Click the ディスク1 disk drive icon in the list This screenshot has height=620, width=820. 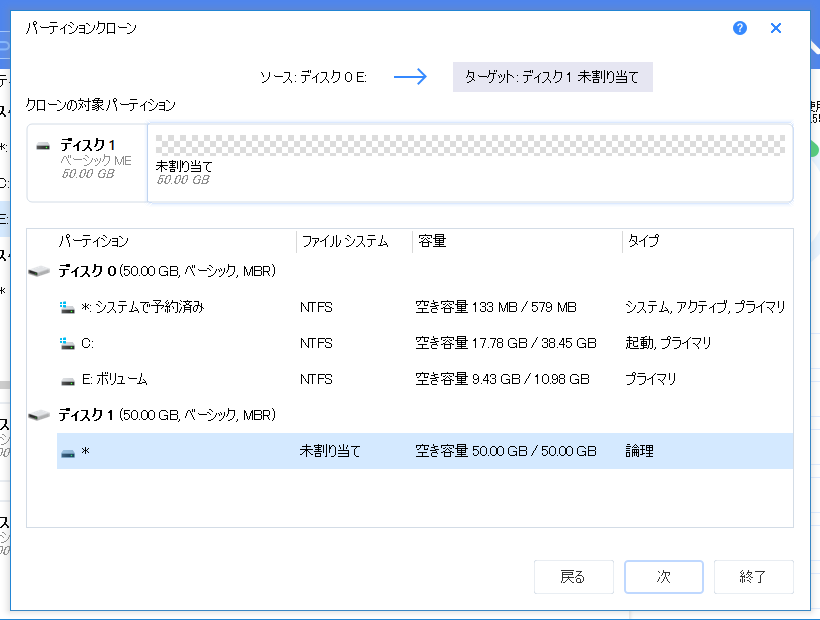click(x=37, y=415)
